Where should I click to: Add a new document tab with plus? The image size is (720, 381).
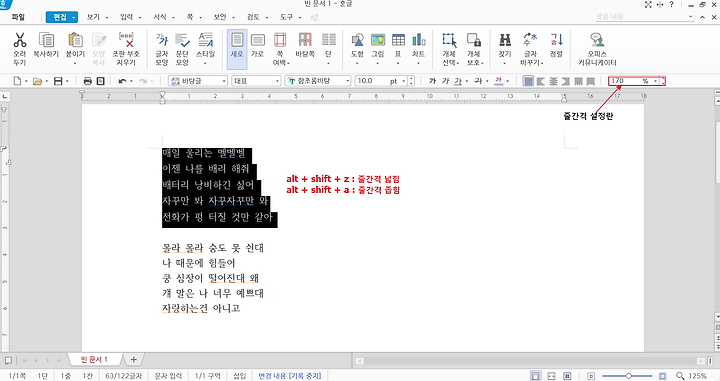[134, 359]
